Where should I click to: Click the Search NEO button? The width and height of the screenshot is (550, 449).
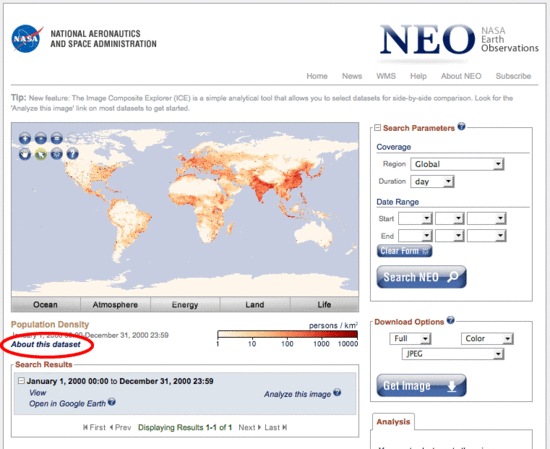pyautogui.click(x=421, y=277)
